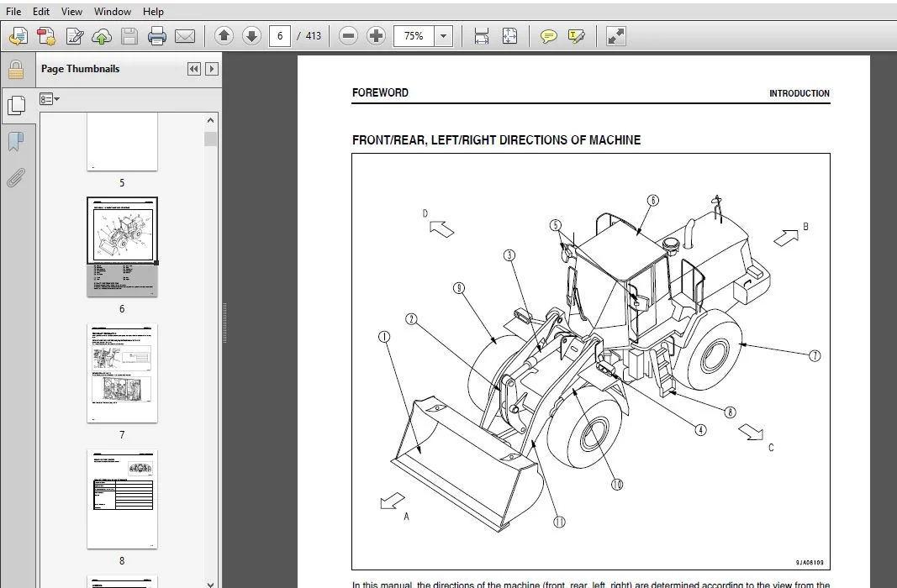Click the page label 6 under thumbnail

click(x=122, y=308)
